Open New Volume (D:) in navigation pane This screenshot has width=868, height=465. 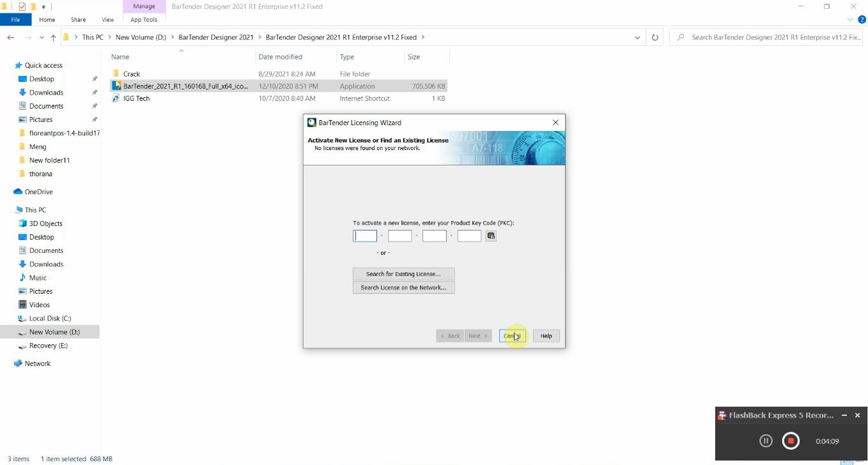(x=54, y=332)
